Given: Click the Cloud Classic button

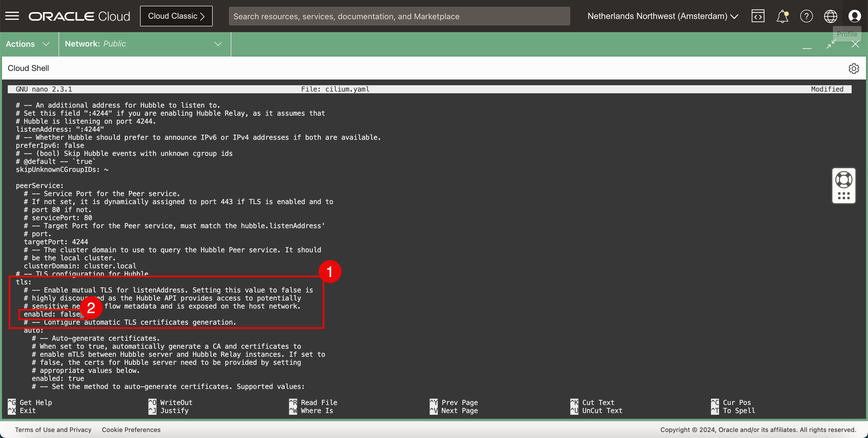Looking at the screenshot, I should [176, 16].
